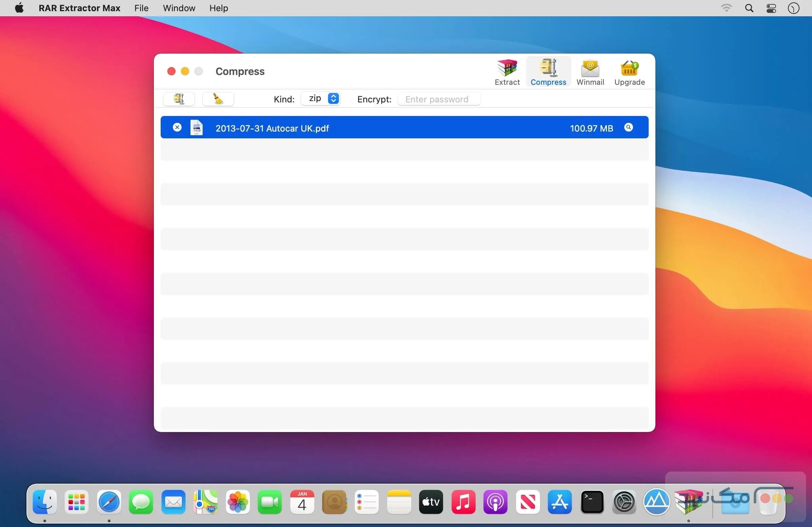Open the Terminal from the Dock
The width and height of the screenshot is (812, 527).
(592, 502)
